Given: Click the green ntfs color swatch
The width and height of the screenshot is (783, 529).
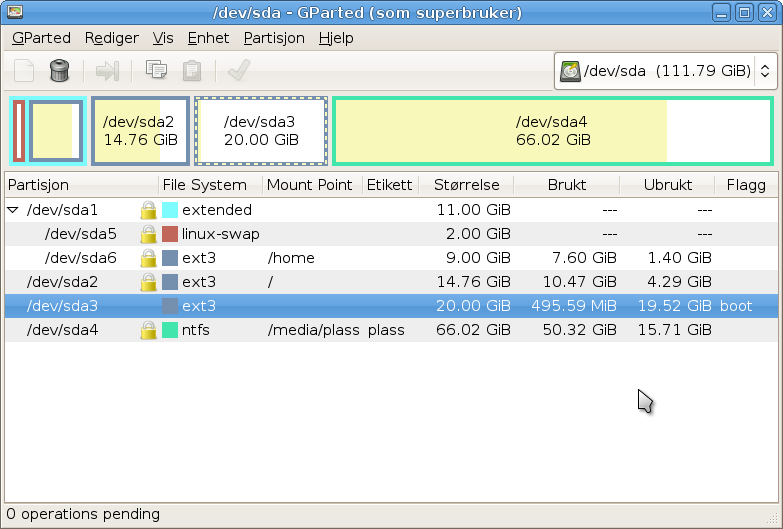Looking at the screenshot, I should [x=170, y=330].
